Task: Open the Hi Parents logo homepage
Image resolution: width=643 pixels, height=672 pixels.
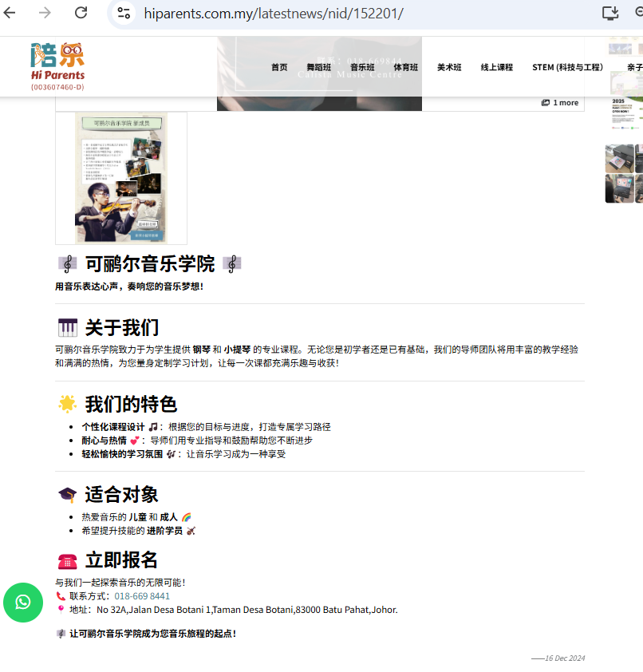Action: pos(57,66)
